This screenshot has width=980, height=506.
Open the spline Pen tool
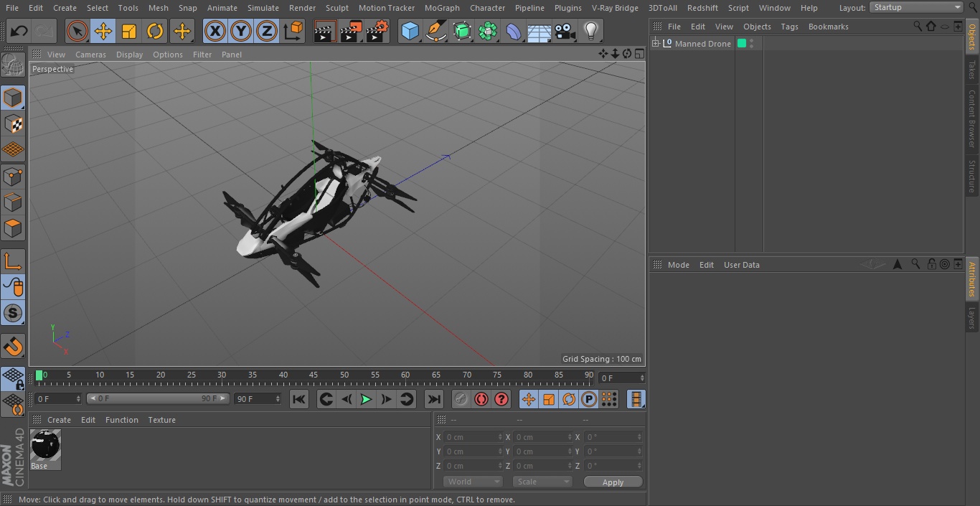435,31
